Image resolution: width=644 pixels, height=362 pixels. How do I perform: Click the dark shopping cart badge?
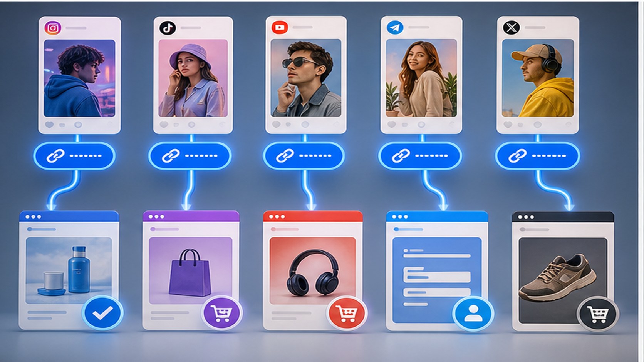click(x=597, y=314)
